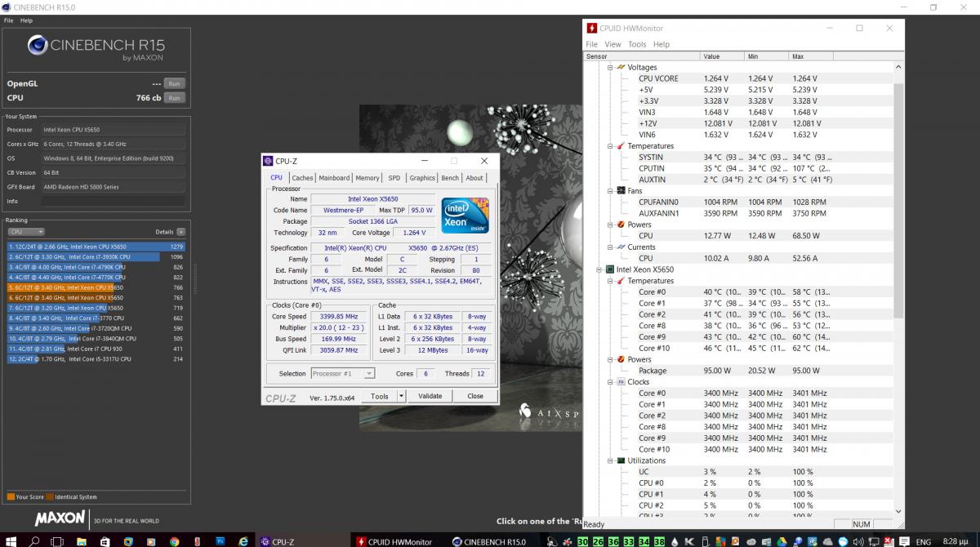Click the Validate button in CPU-Z

(x=430, y=396)
